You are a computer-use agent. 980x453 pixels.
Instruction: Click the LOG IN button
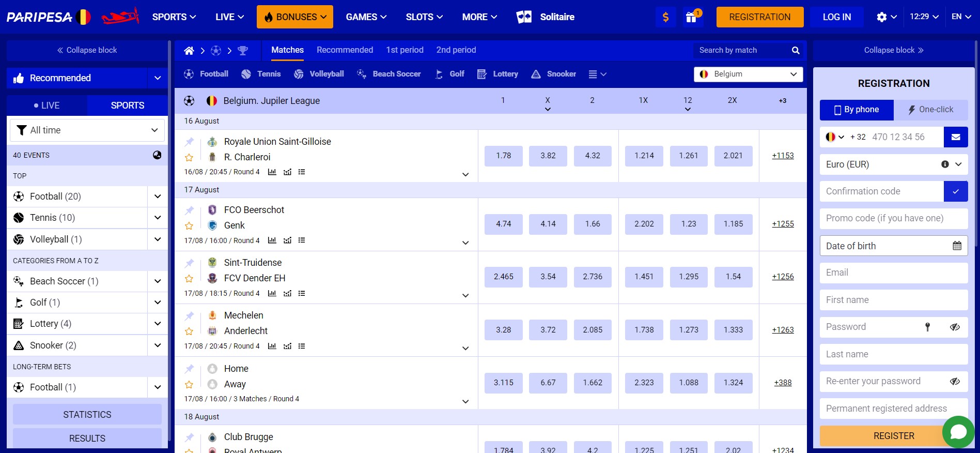837,17
